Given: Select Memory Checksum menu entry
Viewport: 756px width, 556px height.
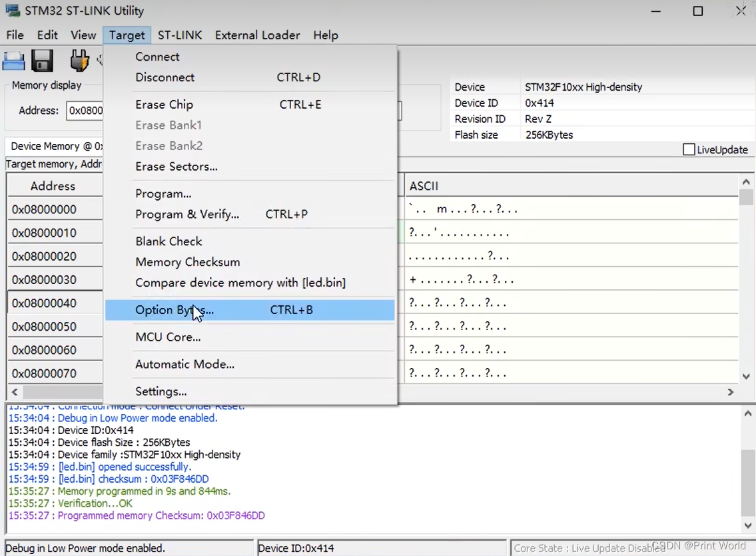Looking at the screenshot, I should tap(250, 262).
